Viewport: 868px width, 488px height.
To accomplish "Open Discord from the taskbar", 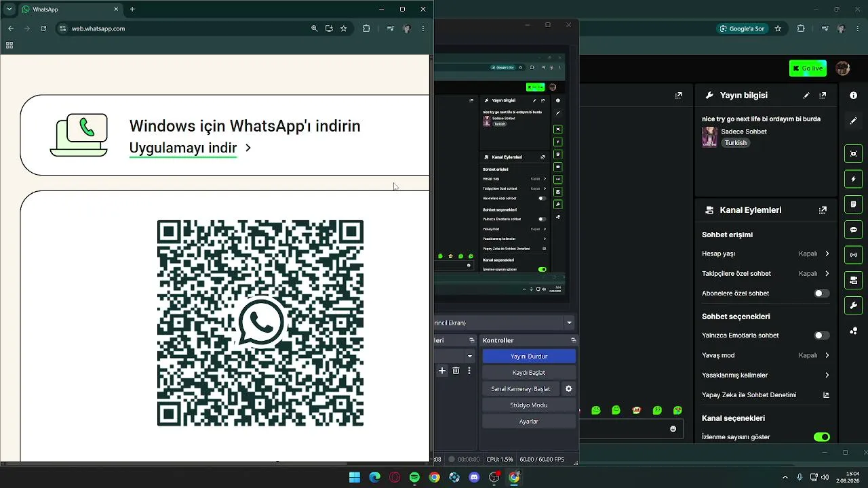I will pyautogui.click(x=474, y=477).
